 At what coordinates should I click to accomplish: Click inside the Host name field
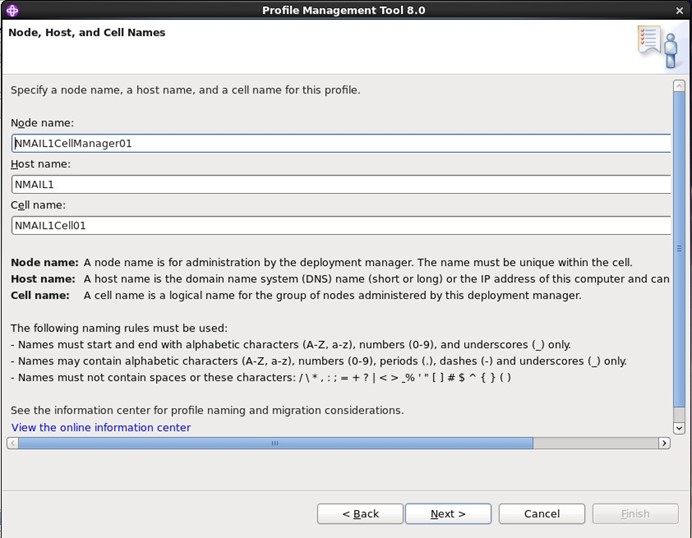coord(340,184)
